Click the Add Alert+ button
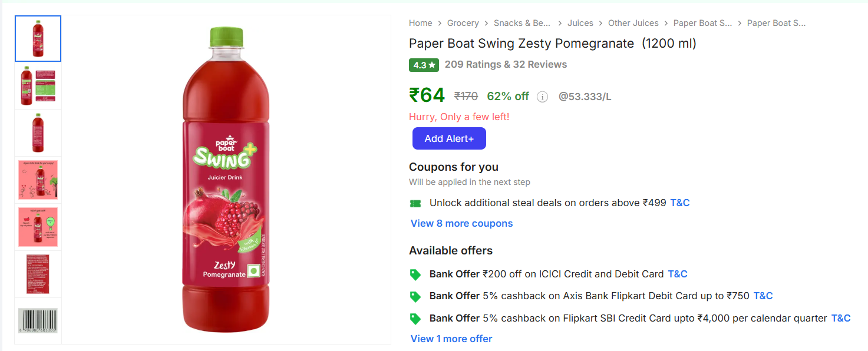 [x=449, y=138]
